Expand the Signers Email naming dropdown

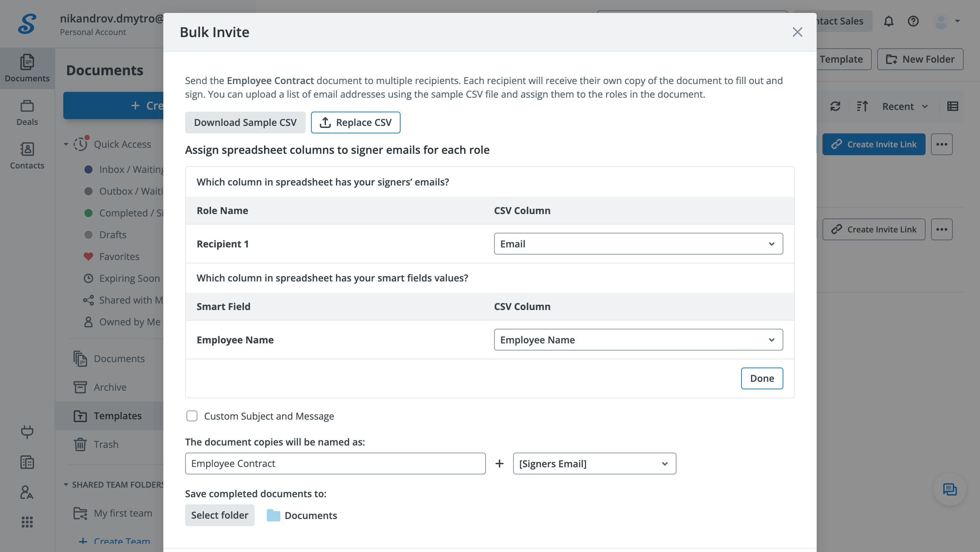[594, 464]
